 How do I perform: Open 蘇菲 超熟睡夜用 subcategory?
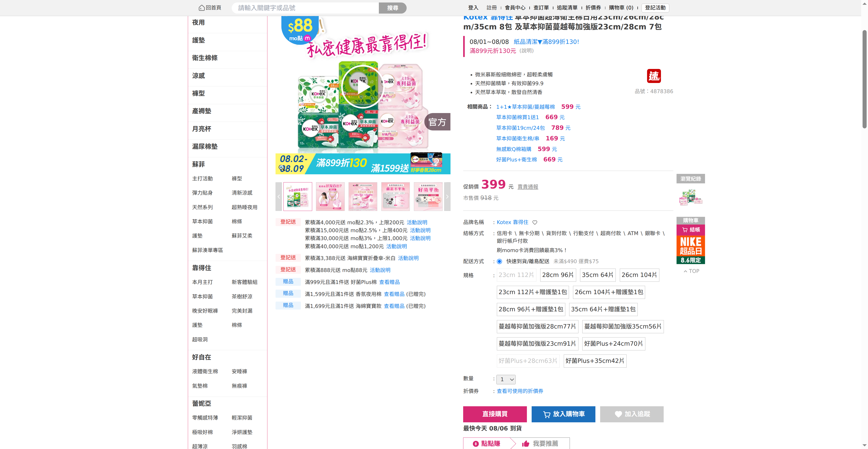(244, 207)
